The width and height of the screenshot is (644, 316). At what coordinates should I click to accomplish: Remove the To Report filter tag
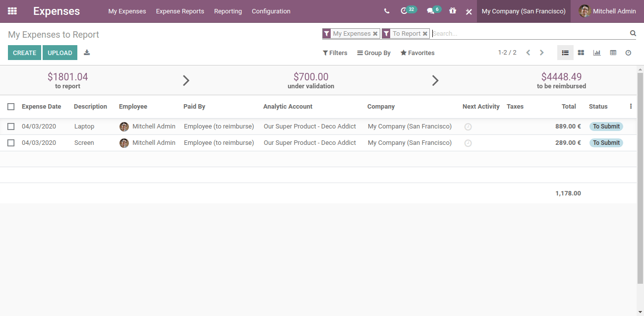pyautogui.click(x=425, y=34)
